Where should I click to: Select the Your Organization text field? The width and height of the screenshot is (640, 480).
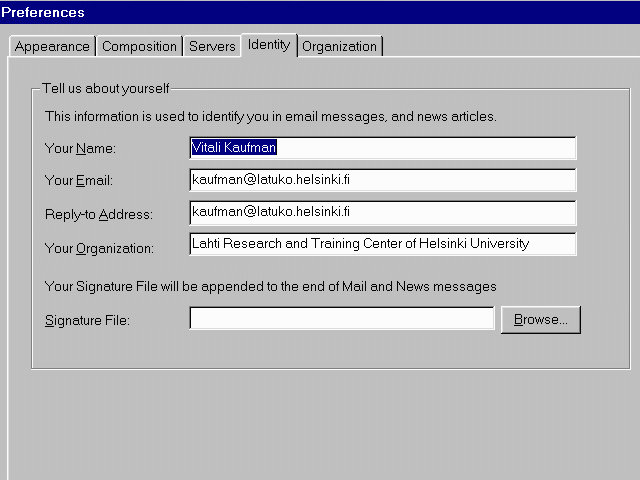pyautogui.click(x=382, y=244)
